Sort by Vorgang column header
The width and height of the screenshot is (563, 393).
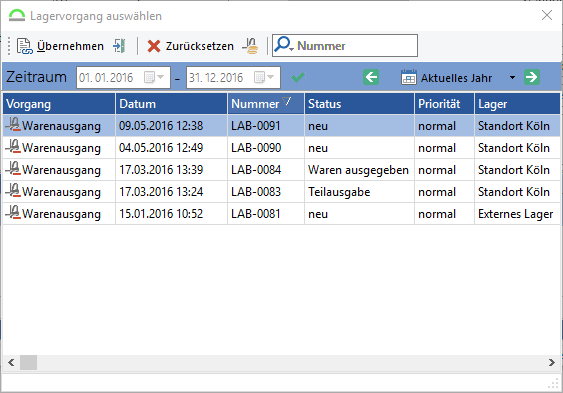[59, 104]
